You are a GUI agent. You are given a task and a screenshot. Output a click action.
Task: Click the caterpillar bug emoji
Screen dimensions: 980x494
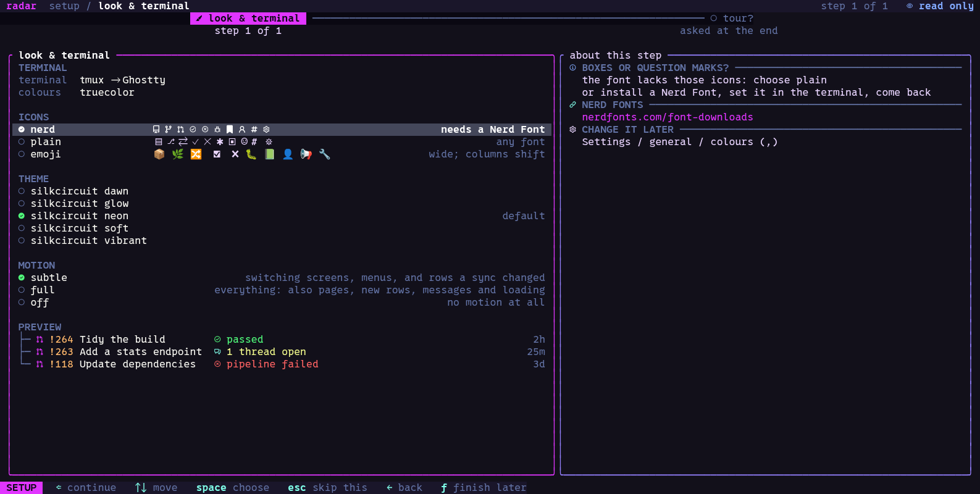[251, 154]
